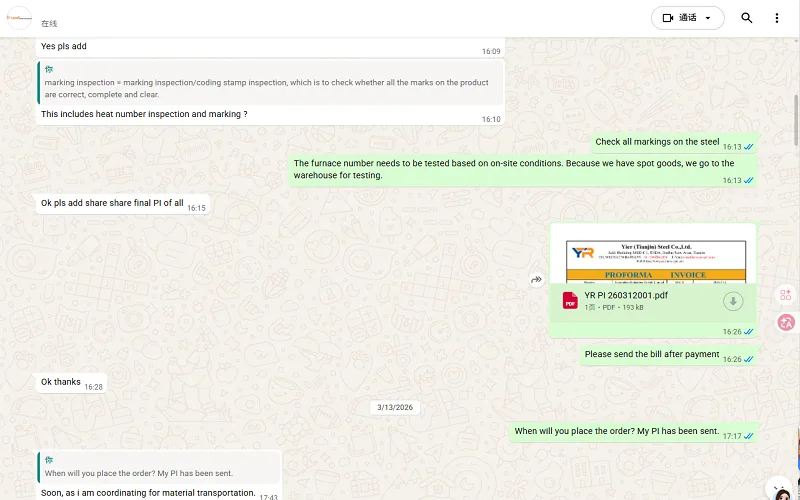Viewport: 800px width, 500px height.
Task: Select the 'Ok pls add share share final PI' message
Action: (112, 203)
